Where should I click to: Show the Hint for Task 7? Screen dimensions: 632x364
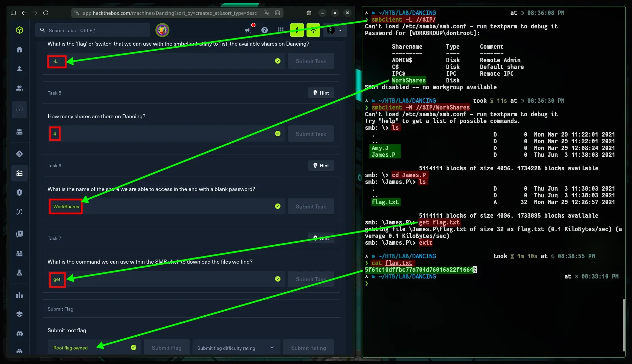coord(321,238)
